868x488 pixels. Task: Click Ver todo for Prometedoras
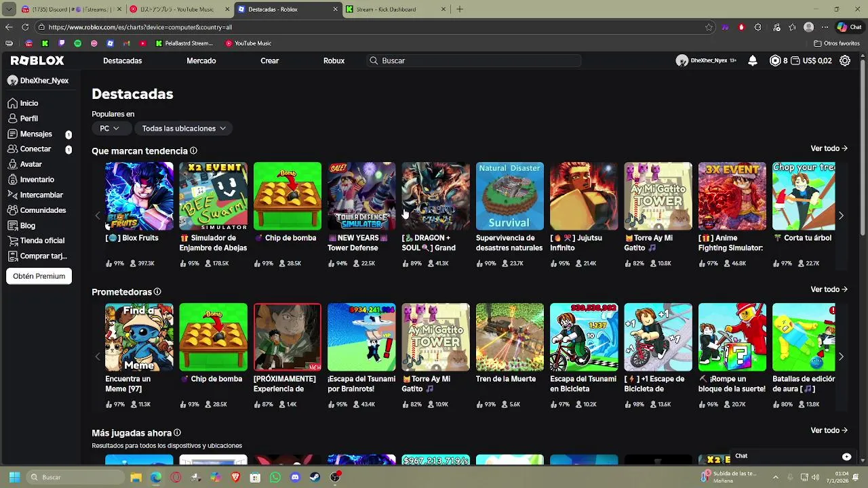[829, 289]
